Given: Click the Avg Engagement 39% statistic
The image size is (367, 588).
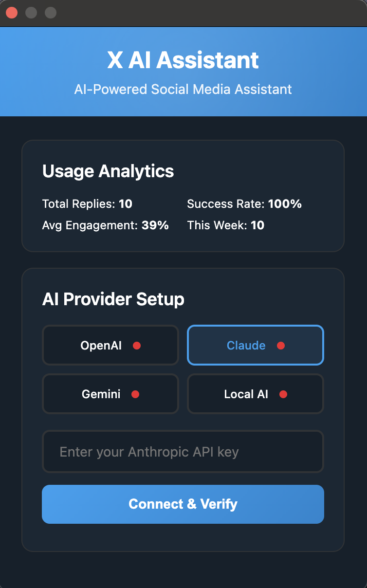Looking at the screenshot, I should click(105, 225).
